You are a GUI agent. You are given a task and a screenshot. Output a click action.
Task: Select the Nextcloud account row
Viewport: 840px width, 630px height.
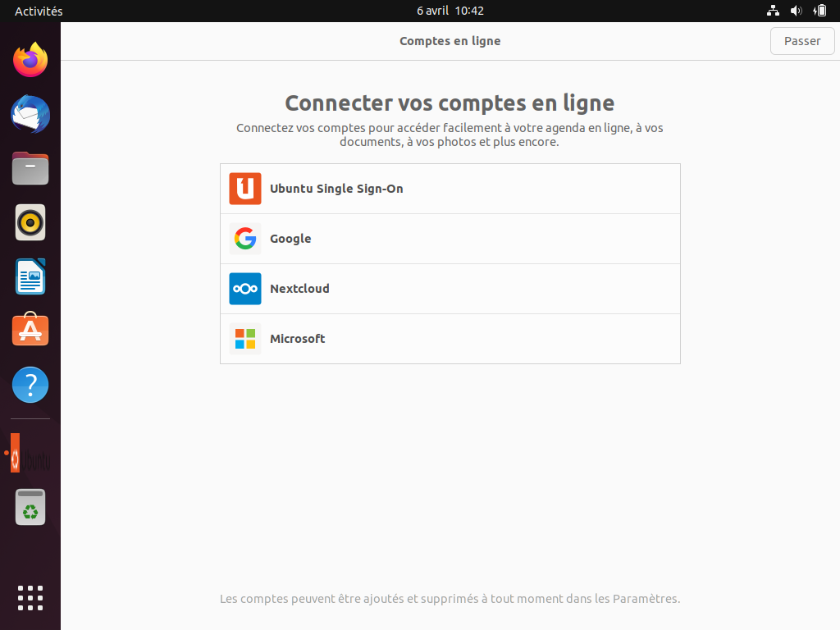[x=450, y=289]
